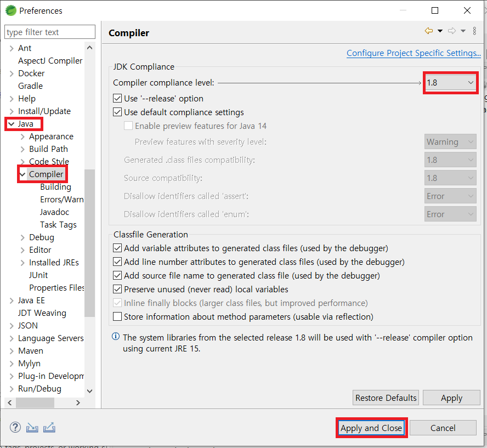Viewport: 487px width, 448px height.
Task: Open the Compiler compliance level dropdown
Action: pyautogui.click(x=450, y=83)
